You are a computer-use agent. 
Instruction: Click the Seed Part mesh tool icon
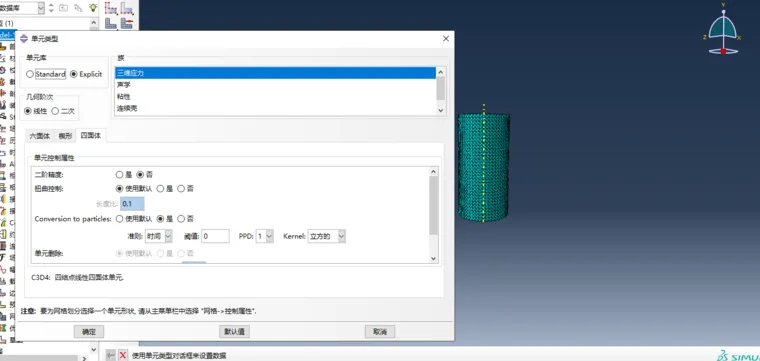[x=111, y=7]
